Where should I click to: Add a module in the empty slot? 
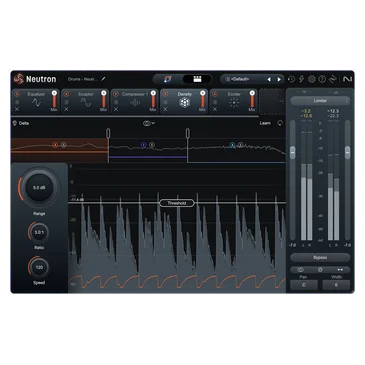[x=272, y=102]
